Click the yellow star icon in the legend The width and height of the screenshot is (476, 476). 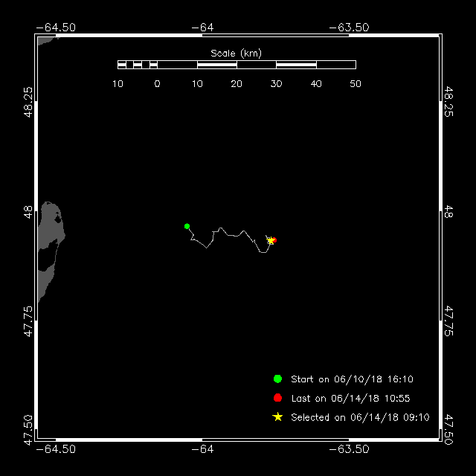pyautogui.click(x=277, y=417)
